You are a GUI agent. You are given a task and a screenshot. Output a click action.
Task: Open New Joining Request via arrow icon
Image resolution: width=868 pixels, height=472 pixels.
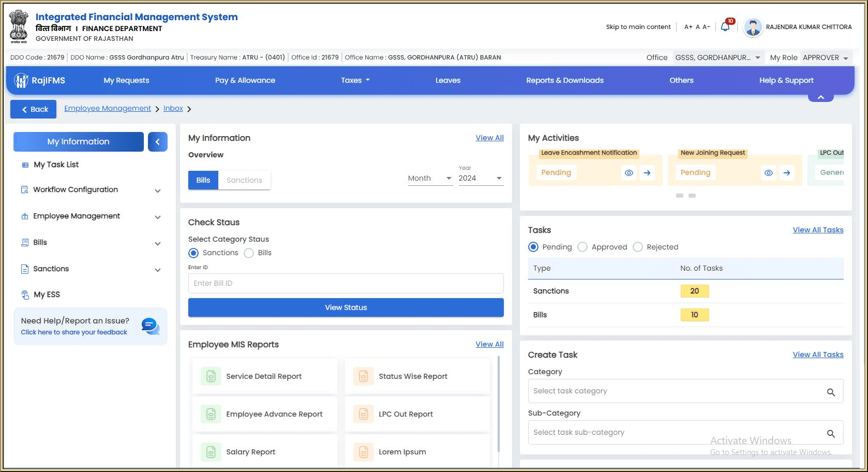tap(787, 173)
